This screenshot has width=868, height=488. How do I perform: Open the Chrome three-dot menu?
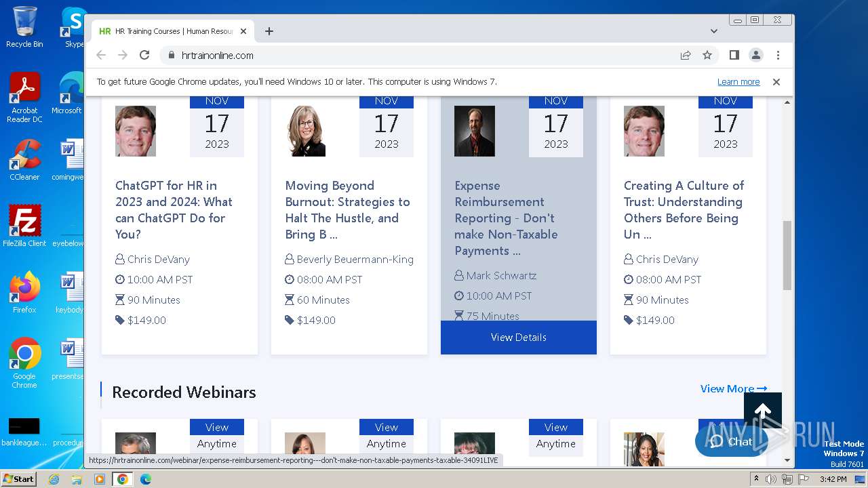[778, 55]
